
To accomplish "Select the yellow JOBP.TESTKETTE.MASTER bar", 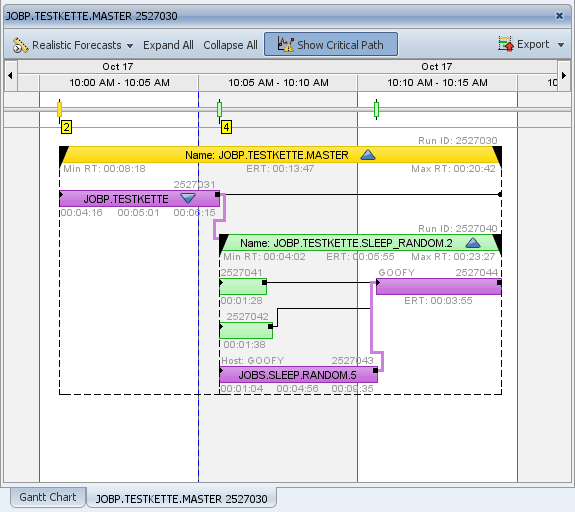I will pyautogui.click(x=281, y=155).
